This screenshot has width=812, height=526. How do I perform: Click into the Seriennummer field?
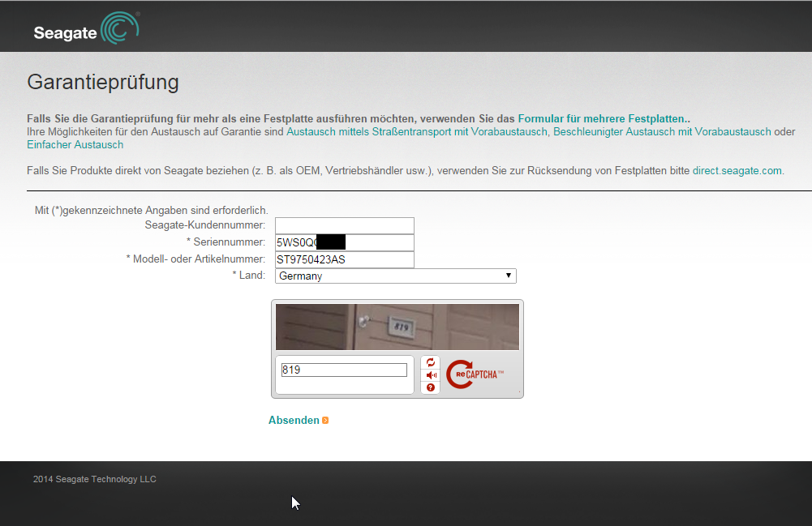[x=344, y=242]
